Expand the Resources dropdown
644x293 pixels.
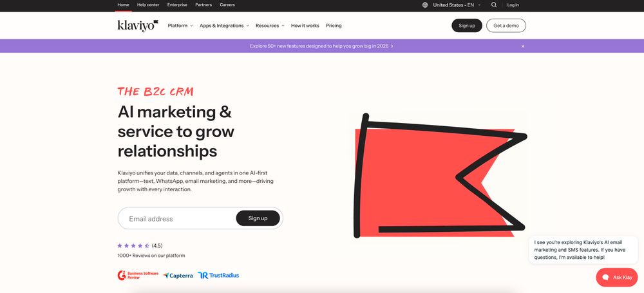point(270,26)
